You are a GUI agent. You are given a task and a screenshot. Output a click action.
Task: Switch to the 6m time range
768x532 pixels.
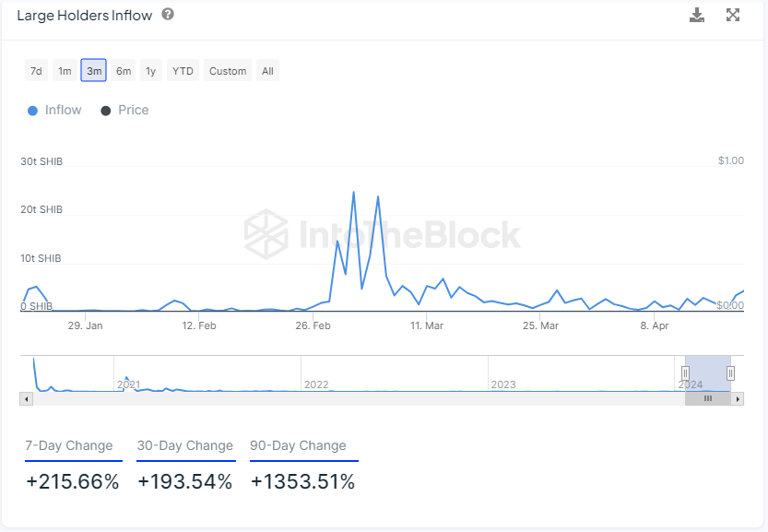[x=124, y=71]
